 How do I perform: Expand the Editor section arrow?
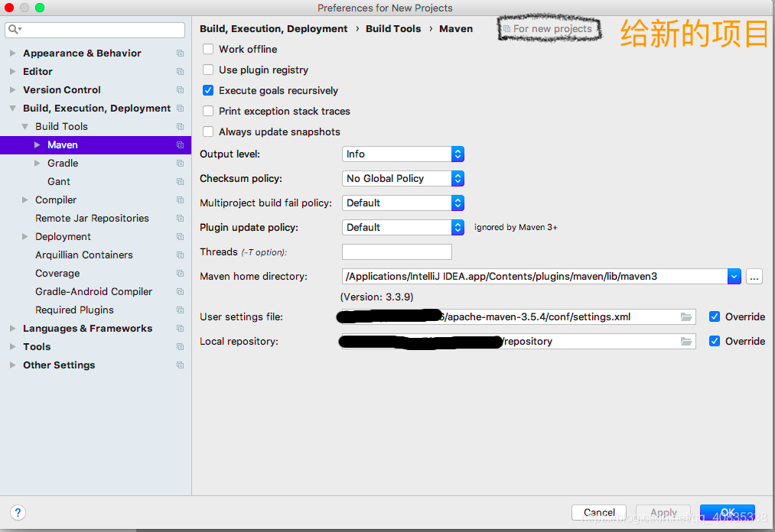[x=13, y=71]
